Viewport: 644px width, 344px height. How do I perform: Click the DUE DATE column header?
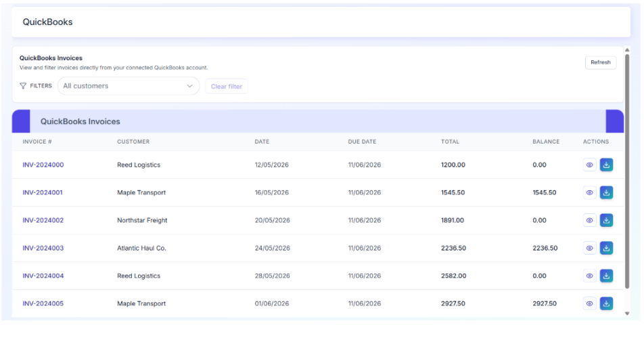[363, 142]
